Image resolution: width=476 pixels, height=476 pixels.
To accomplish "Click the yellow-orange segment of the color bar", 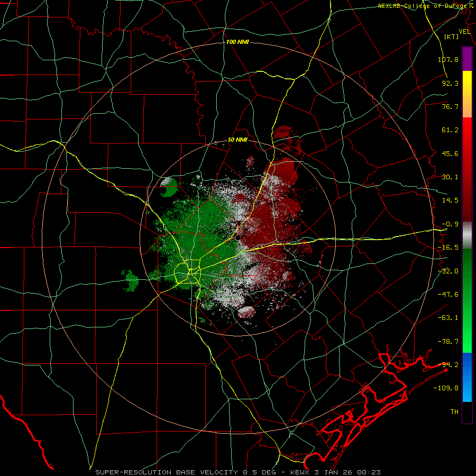I will pyautogui.click(x=467, y=94).
